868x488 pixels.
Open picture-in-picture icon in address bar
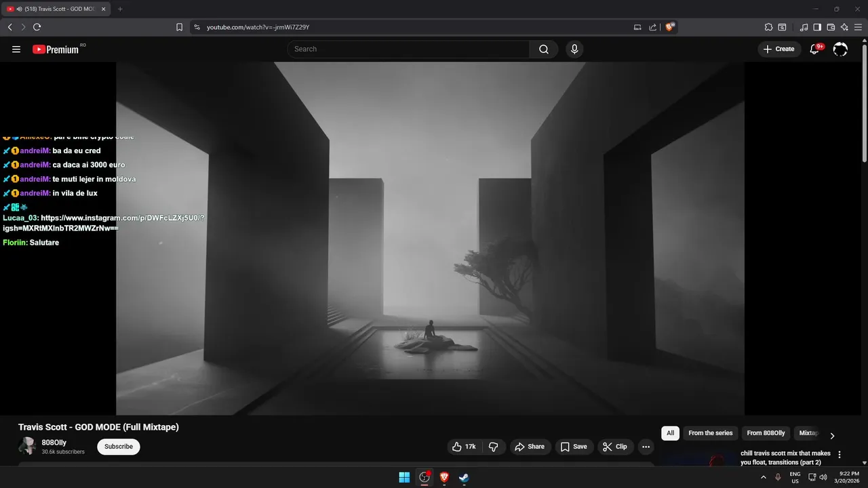click(x=637, y=27)
